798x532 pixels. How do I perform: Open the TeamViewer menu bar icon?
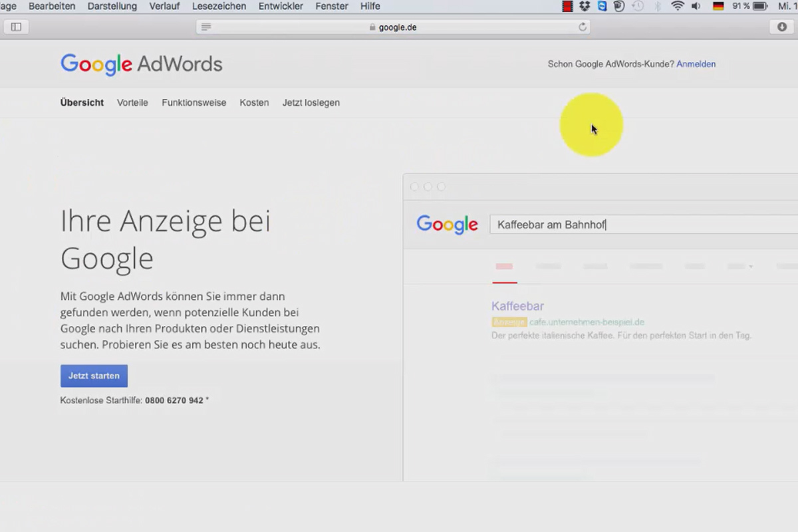click(602, 6)
